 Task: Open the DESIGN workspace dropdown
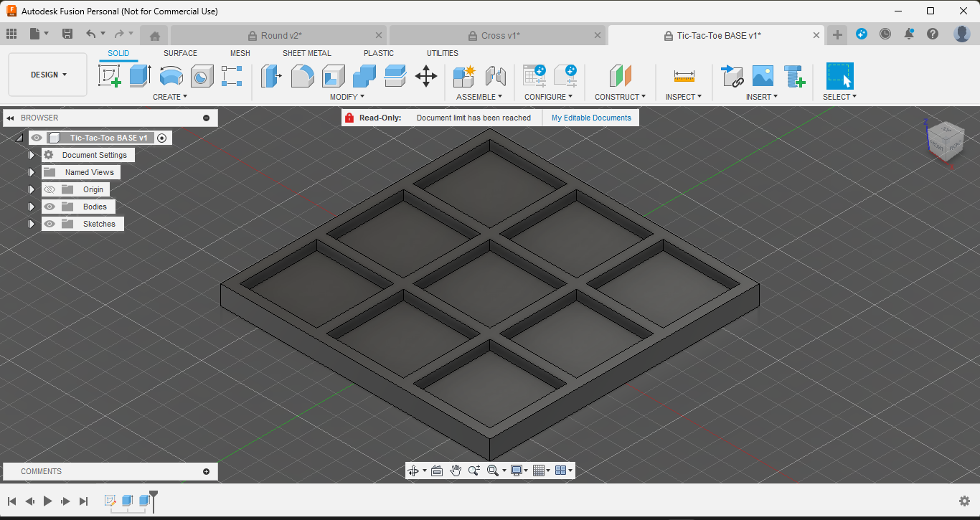click(x=48, y=75)
